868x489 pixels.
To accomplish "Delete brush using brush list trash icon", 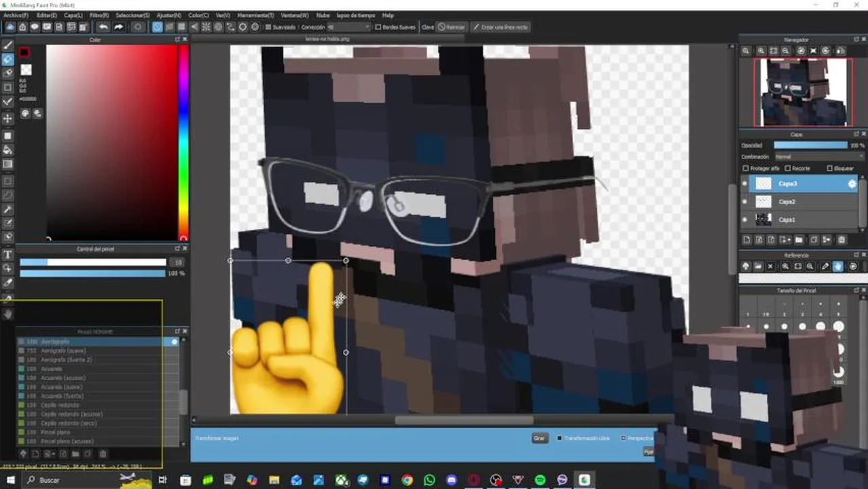I will point(103,454).
